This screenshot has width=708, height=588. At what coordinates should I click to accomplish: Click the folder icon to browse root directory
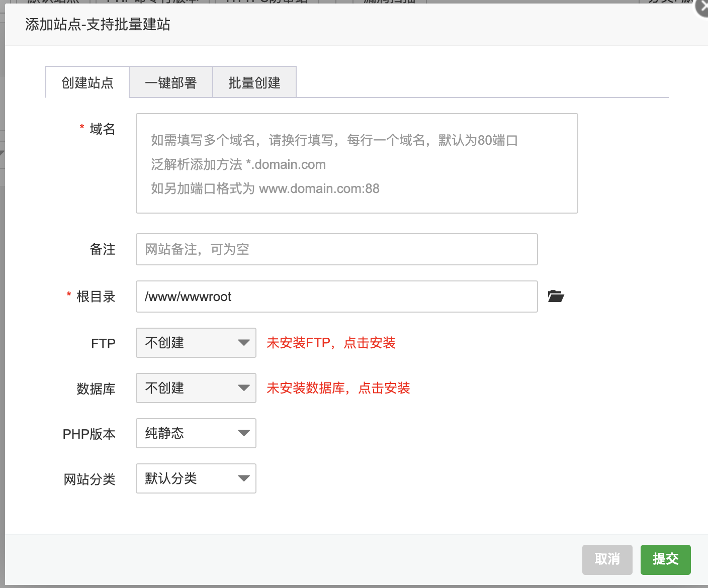click(556, 296)
